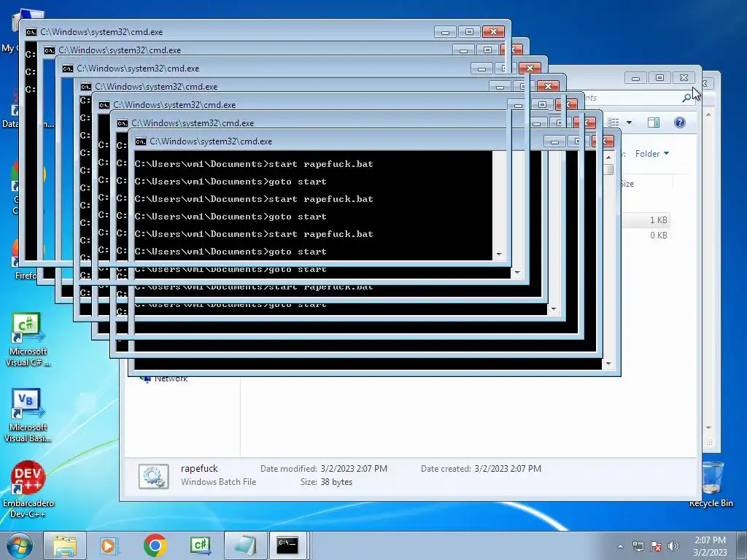Click the scroll down arrow of the lowest cmd window
The image size is (747, 560).
(x=608, y=364)
